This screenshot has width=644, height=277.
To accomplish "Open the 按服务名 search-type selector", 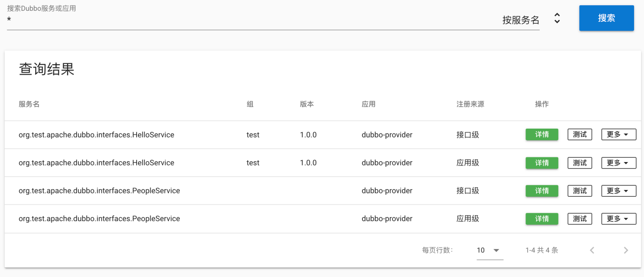I will pyautogui.click(x=520, y=20).
